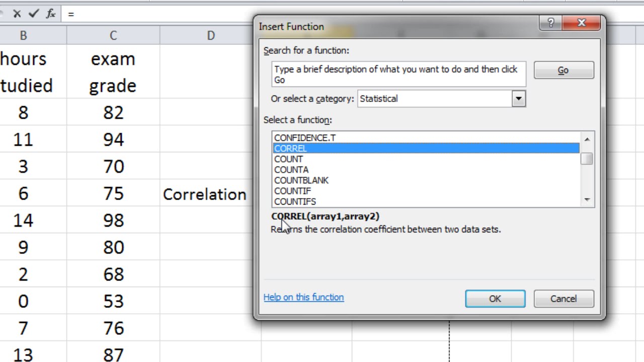Image resolution: width=644 pixels, height=362 pixels.
Task: Click the dialog Help question mark button
Action: click(x=550, y=23)
